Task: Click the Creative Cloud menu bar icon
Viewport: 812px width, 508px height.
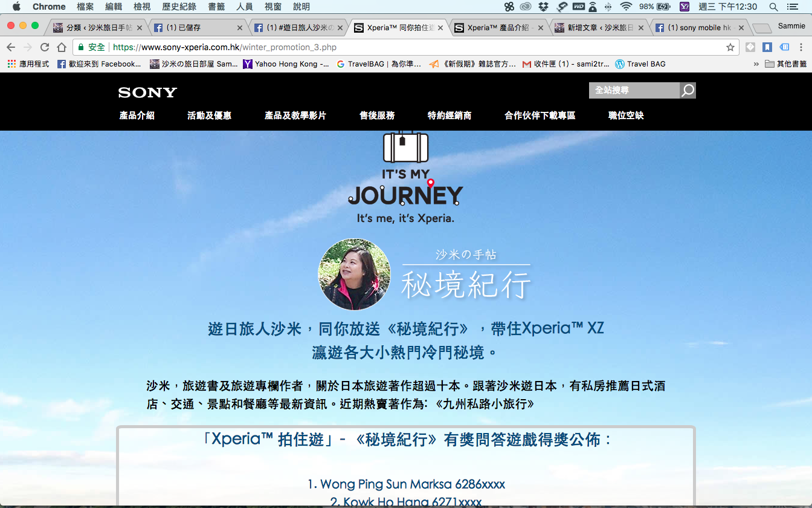Action: point(526,7)
